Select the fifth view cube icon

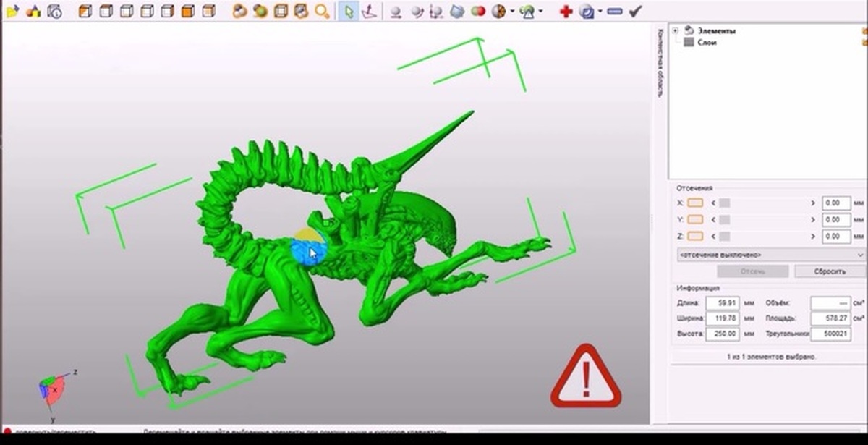point(167,11)
